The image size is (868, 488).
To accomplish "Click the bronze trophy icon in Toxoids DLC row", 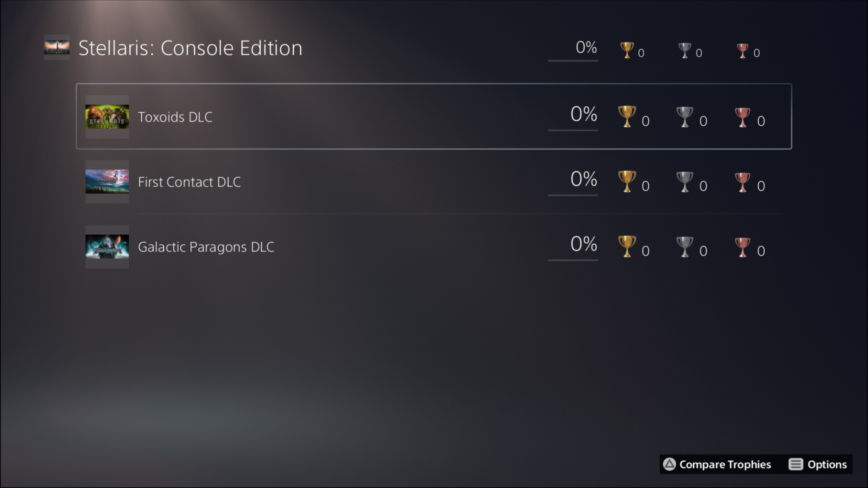I will (x=742, y=117).
